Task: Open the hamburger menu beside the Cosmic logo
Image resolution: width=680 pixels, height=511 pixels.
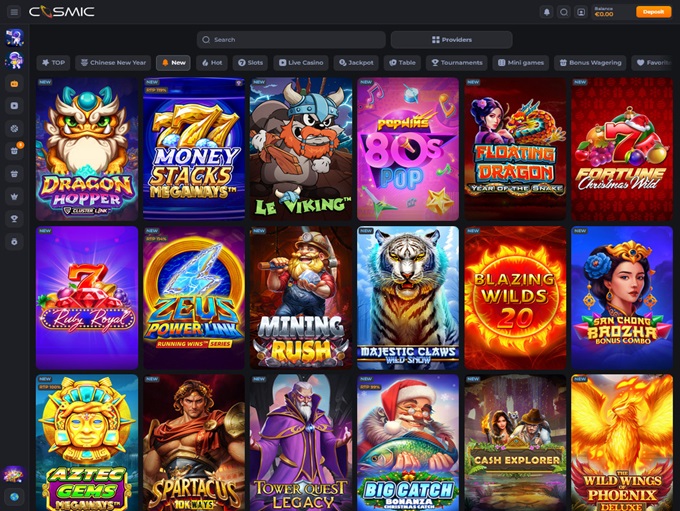Action: (x=14, y=12)
